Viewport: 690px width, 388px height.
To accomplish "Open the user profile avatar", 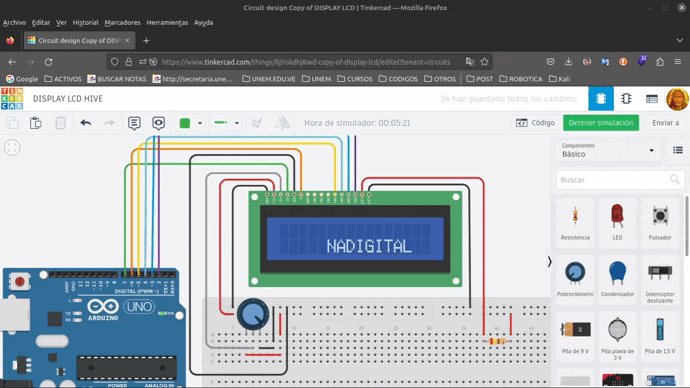I will click(677, 99).
